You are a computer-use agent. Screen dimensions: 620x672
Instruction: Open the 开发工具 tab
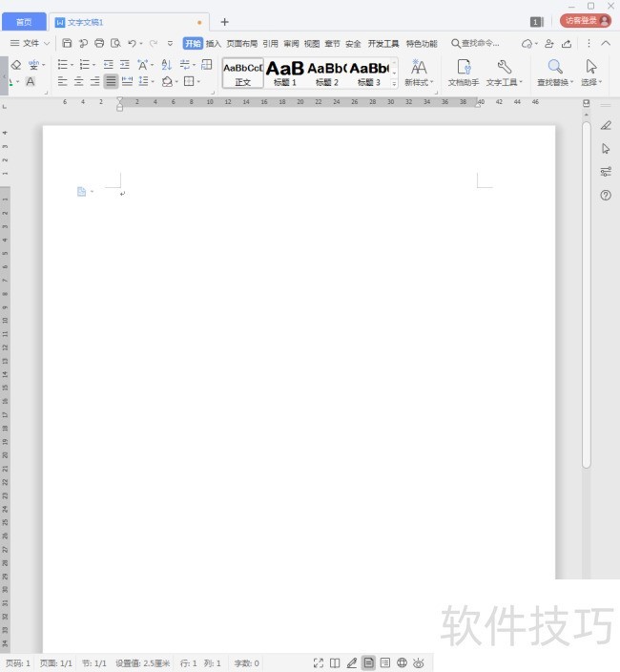click(x=383, y=43)
